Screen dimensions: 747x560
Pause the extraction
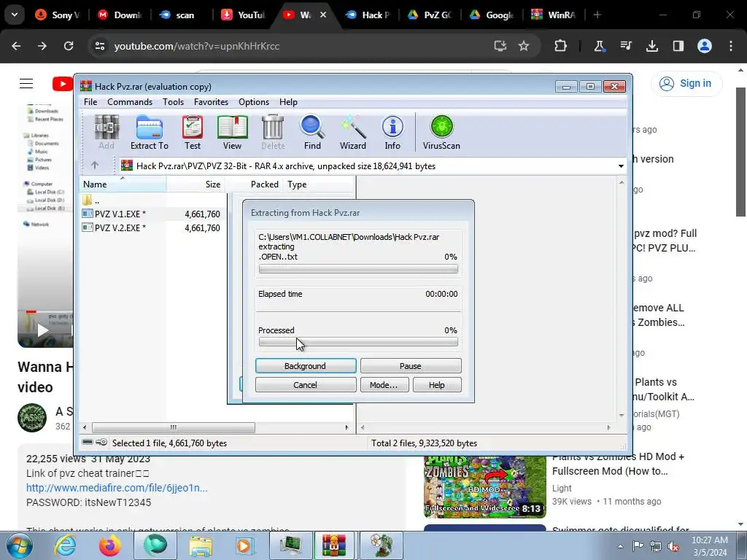pos(411,366)
